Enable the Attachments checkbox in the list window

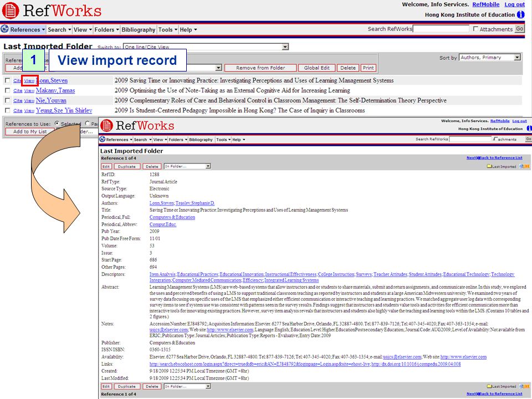[x=475, y=29]
